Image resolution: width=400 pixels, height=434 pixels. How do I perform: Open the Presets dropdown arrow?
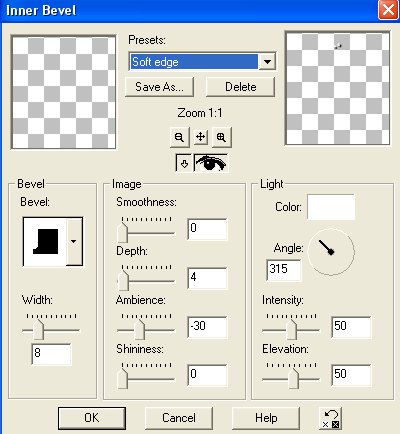tap(267, 62)
